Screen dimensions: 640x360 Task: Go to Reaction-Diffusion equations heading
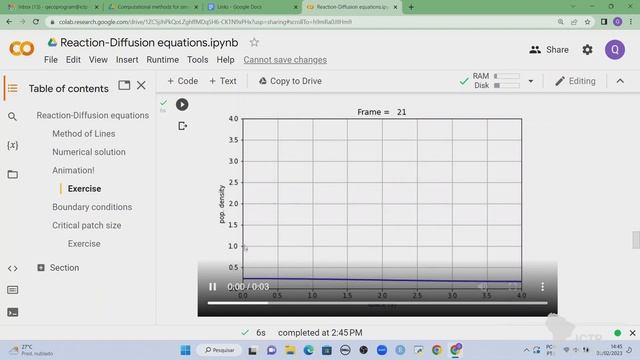tap(93, 116)
